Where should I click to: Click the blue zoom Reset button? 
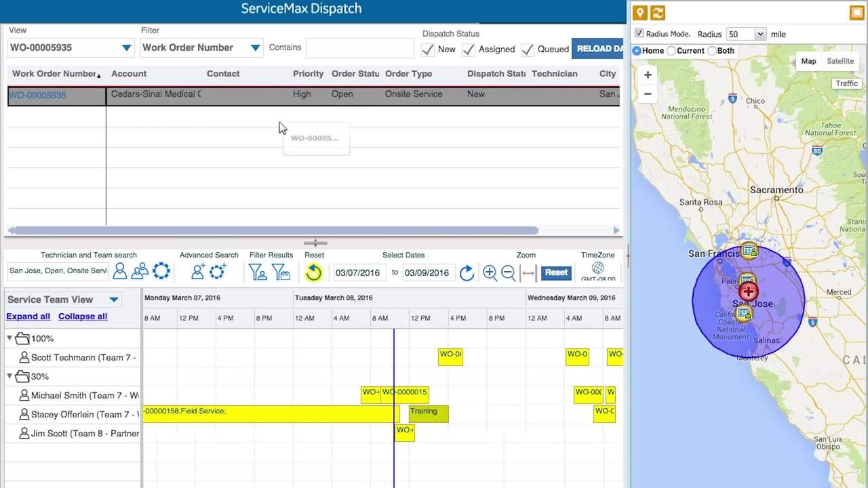[556, 272]
